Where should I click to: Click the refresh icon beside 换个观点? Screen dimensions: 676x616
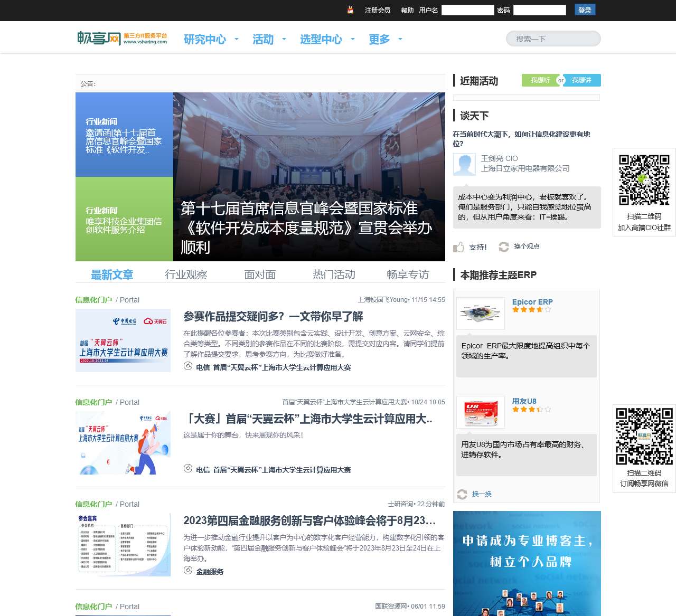504,247
